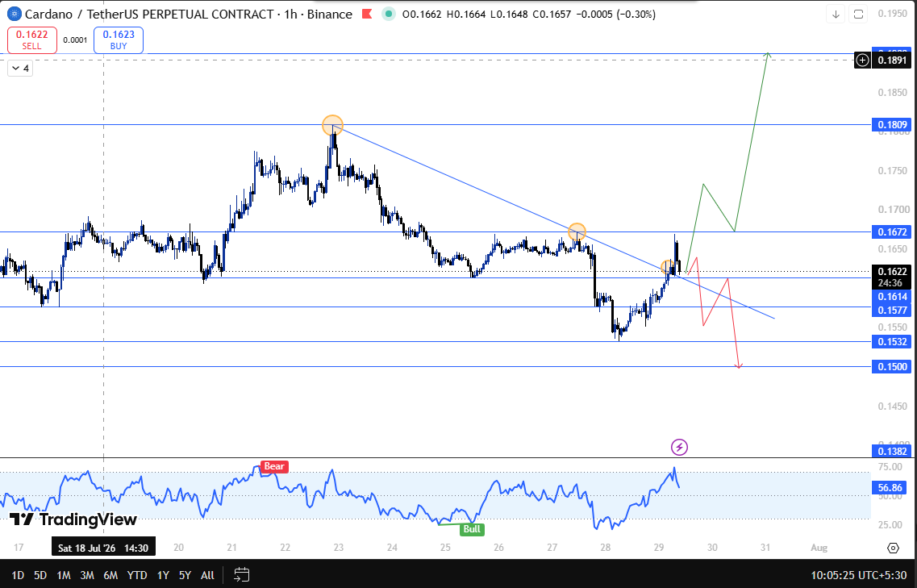
Task: Click the 0.1672 horizontal line price label
Action: (x=892, y=232)
